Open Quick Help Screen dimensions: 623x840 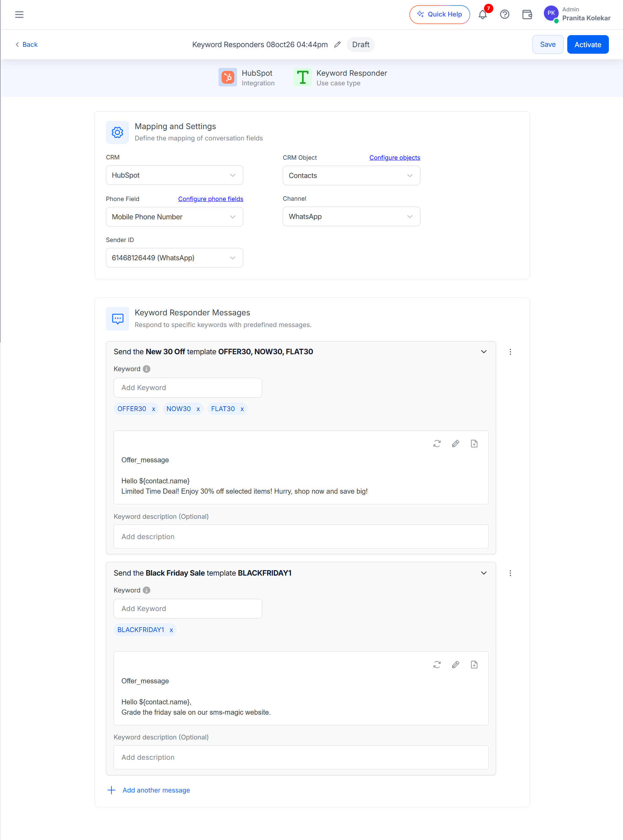pos(439,14)
